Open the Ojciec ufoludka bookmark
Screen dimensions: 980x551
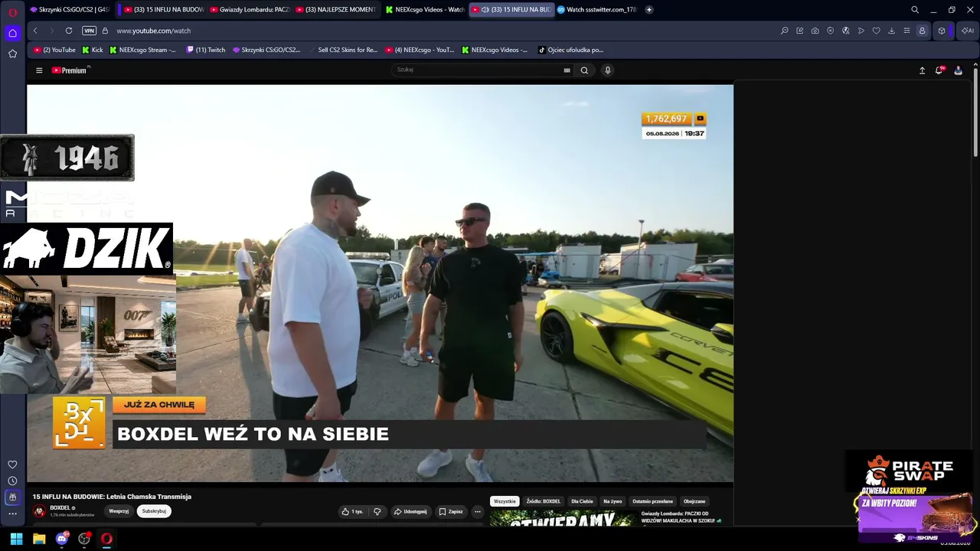[x=571, y=50]
